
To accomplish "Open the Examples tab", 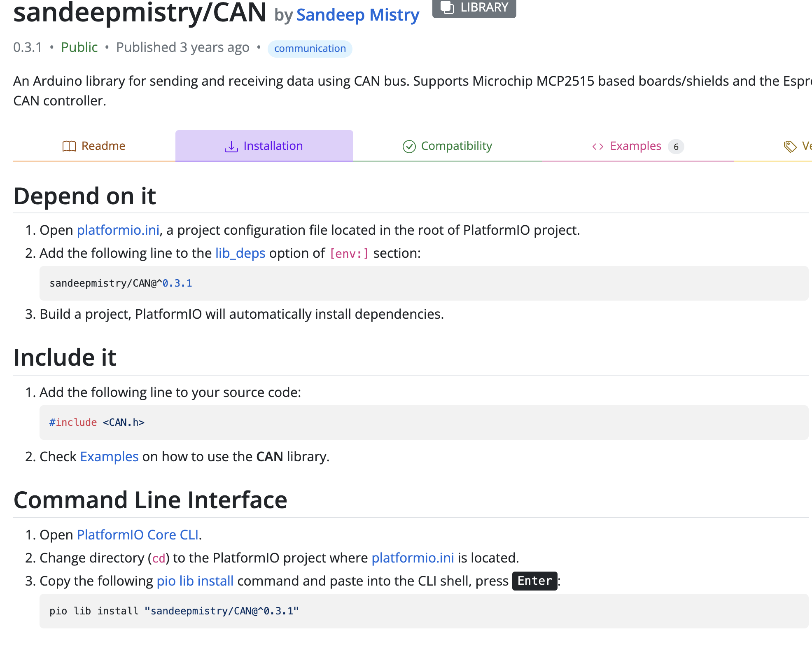I will pos(635,146).
